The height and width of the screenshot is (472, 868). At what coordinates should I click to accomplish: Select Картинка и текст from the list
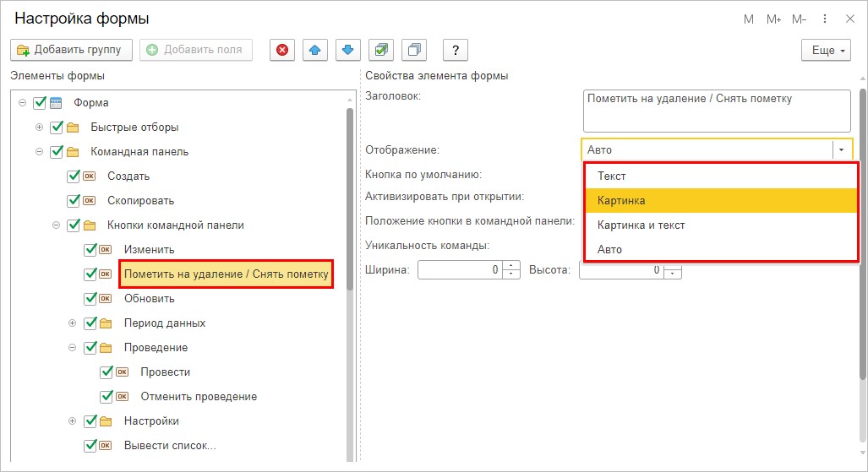pyautogui.click(x=641, y=225)
